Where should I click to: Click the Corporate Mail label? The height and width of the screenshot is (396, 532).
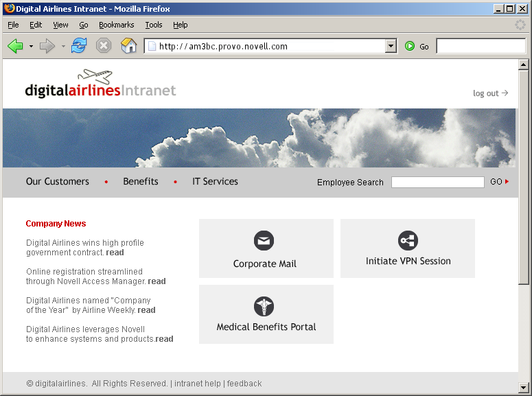(265, 264)
